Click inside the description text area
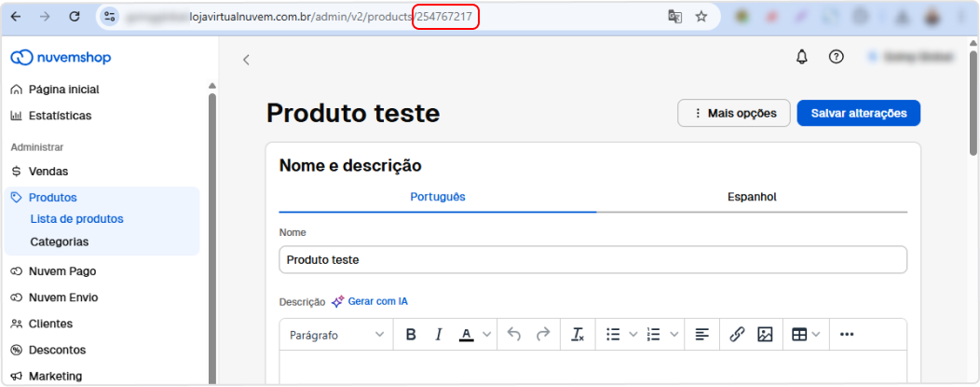The height and width of the screenshot is (387, 980). pos(593,366)
